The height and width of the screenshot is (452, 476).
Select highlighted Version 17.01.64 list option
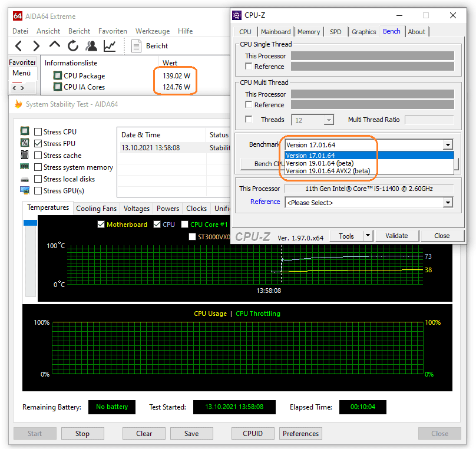(369, 156)
